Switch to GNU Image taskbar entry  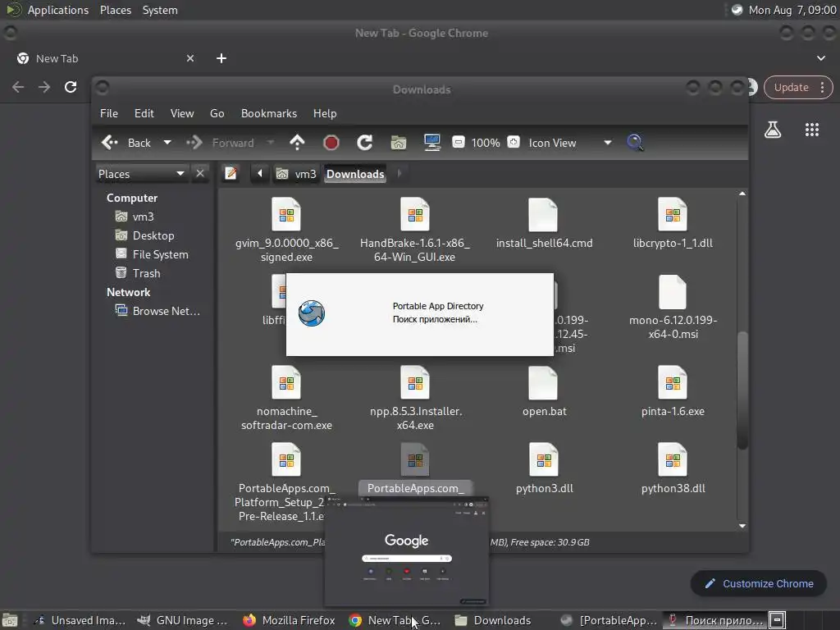point(182,620)
